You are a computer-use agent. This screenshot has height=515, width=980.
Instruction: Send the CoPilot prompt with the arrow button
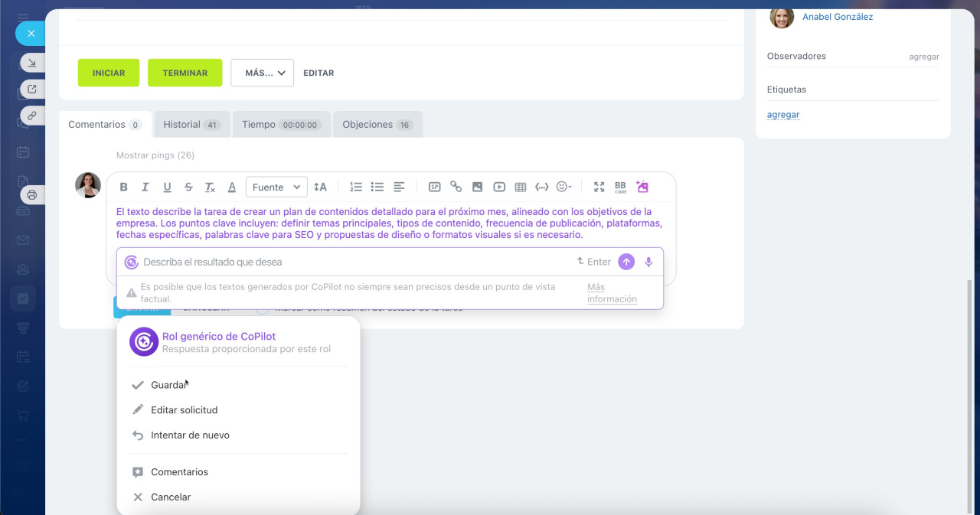click(626, 262)
